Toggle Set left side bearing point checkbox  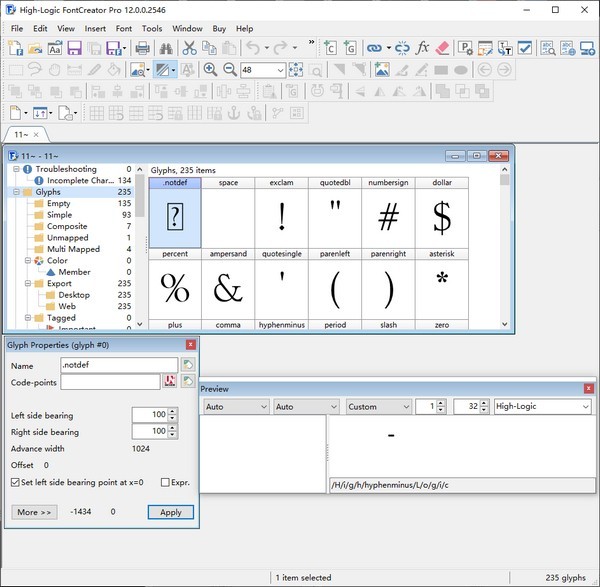coord(15,482)
